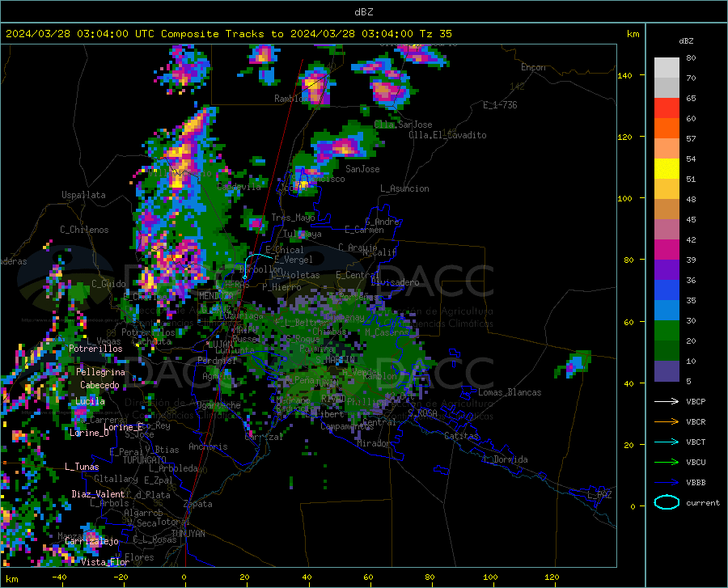Click the Divisadero place label

tap(395, 282)
